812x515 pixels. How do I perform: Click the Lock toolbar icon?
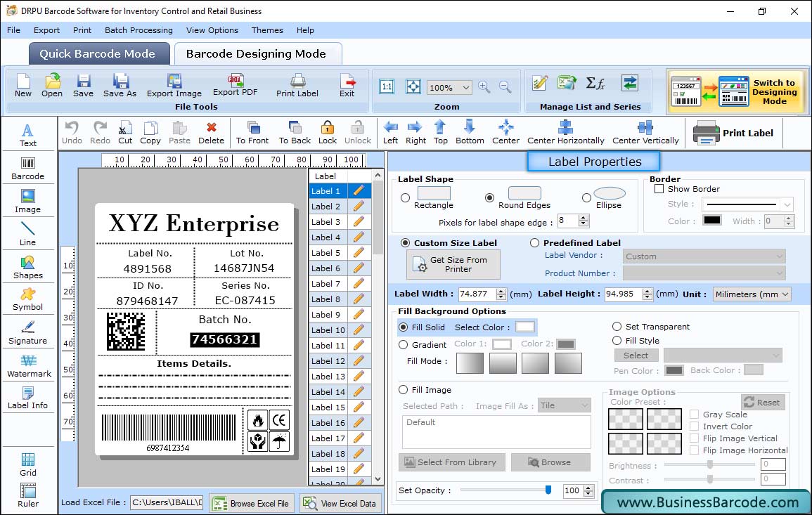[x=328, y=133]
